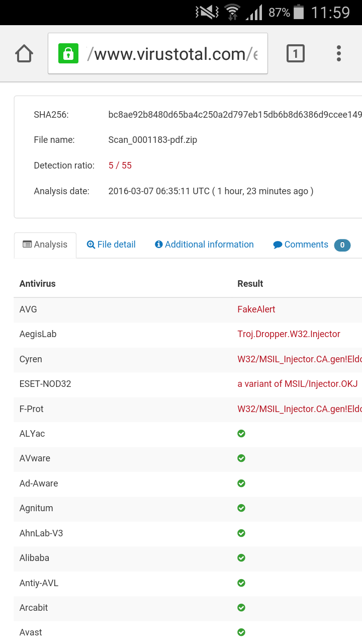This screenshot has height=644, width=362.
Task: Click the green checkmark in ALYac row
Action: tap(241, 434)
